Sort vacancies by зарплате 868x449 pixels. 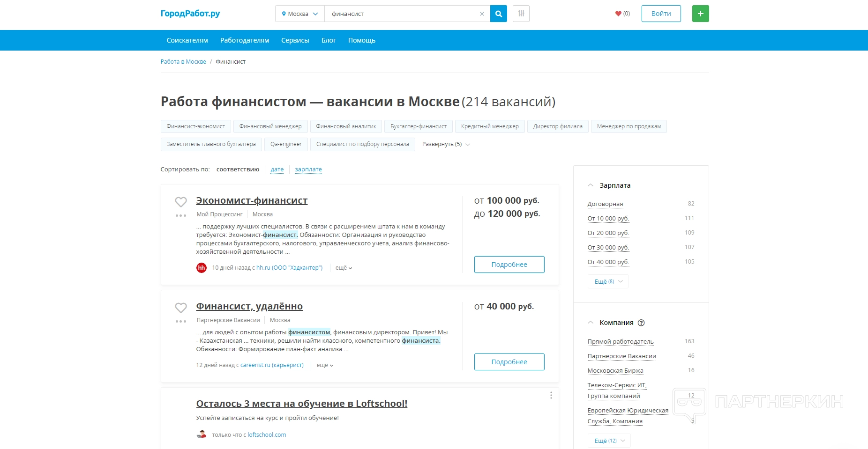(x=308, y=169)
